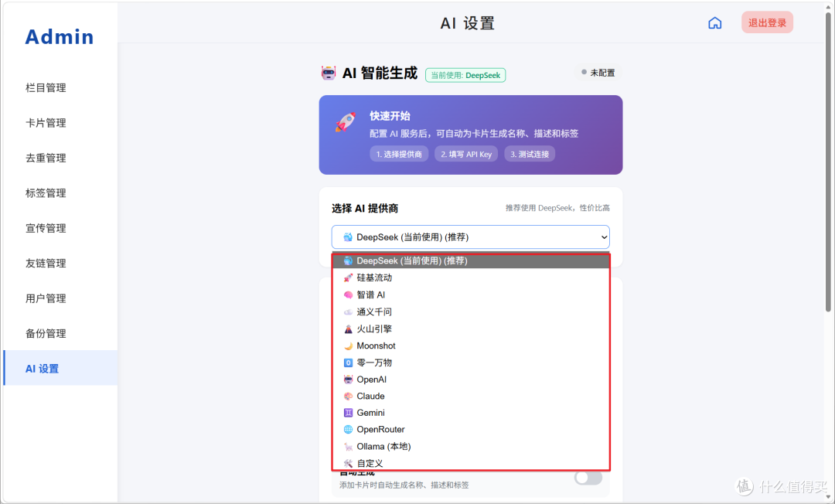Click the robot icon beside AI 智能生成

[x=329, y=73]
